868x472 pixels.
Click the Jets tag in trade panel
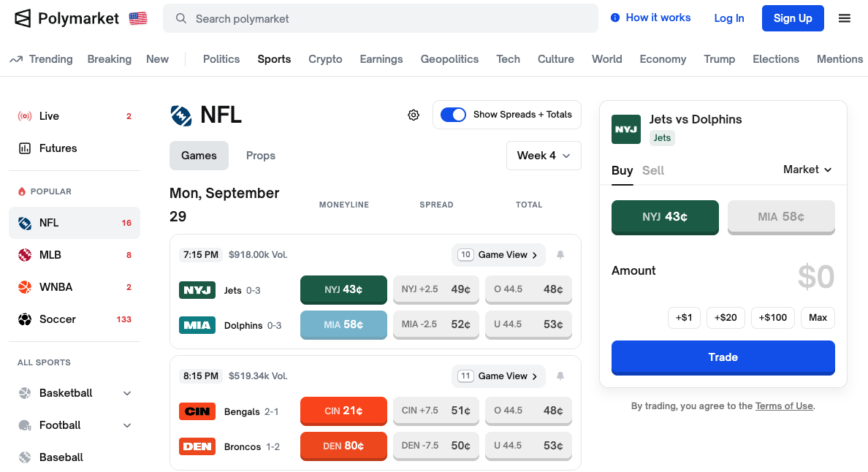[662, 138]
